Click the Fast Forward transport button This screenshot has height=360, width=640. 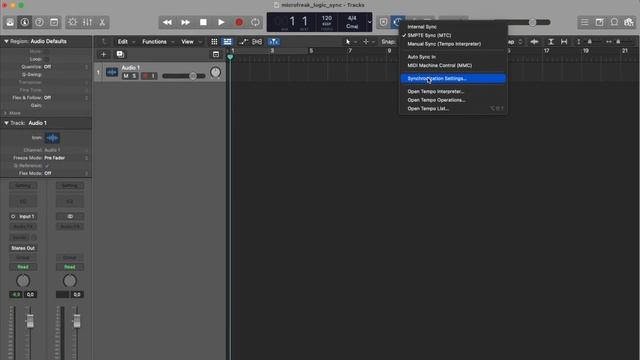click(185, 22)
